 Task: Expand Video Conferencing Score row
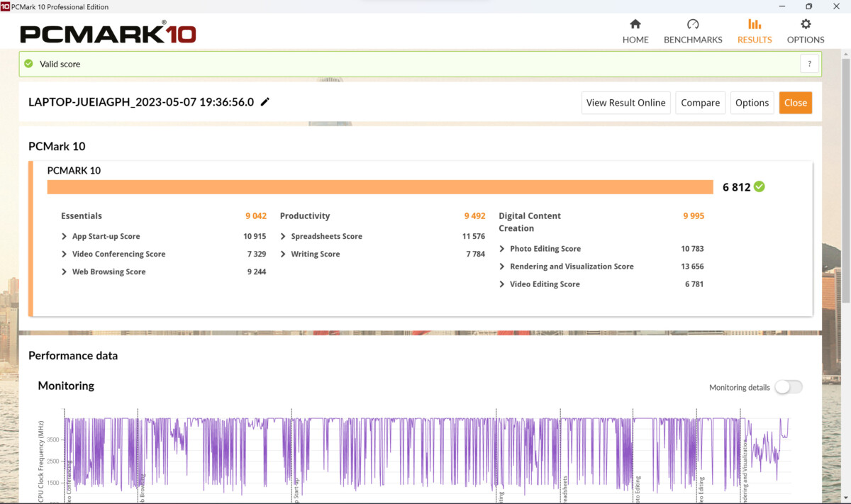click(x=65, y=254)
